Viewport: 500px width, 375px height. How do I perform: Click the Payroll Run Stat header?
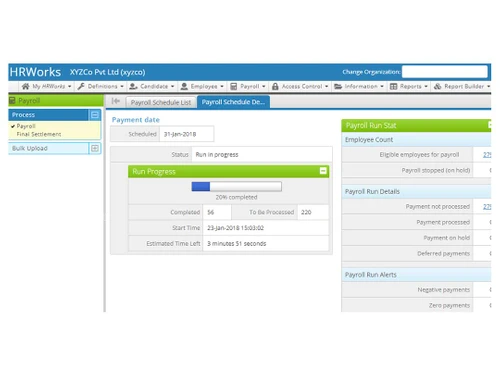pos(416,126)
